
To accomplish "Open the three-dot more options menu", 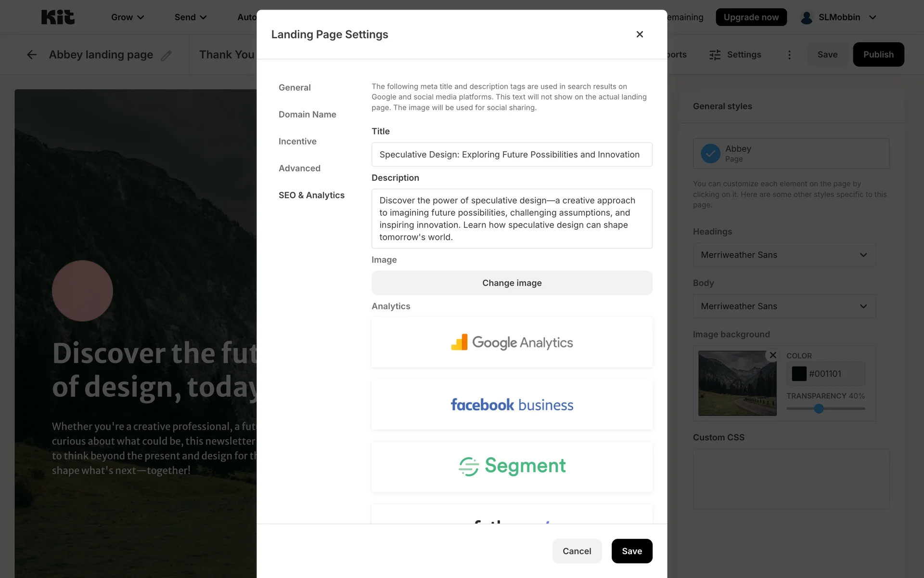I will 789,55.
